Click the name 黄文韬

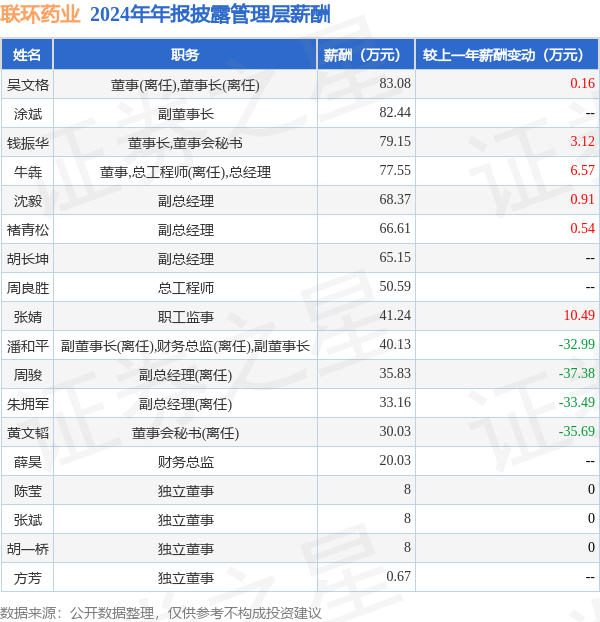[x=27, y=433]
